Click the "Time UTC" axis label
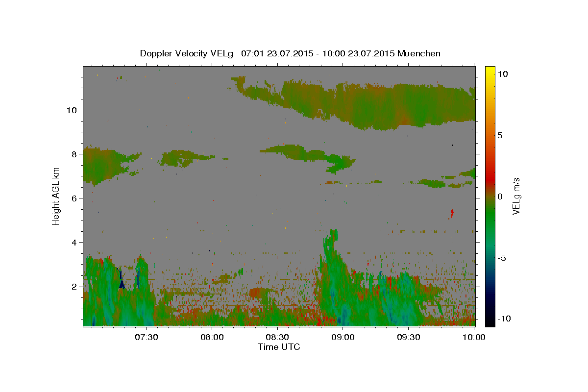The height and width of the screenshot is (392, 588). 279,347
